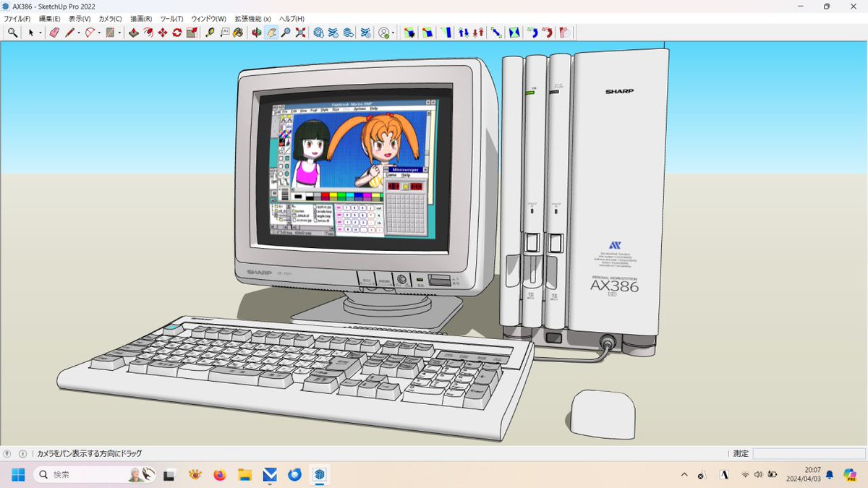
Task: Open the ツール(T) menu
Action: click(171, 18)
